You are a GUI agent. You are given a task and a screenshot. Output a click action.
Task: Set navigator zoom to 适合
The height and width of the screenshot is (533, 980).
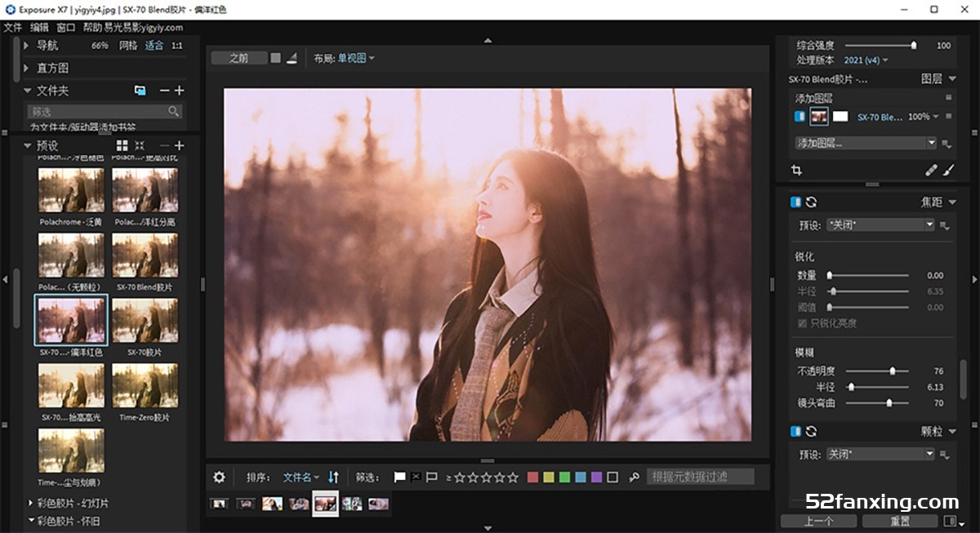click(154, 46)
